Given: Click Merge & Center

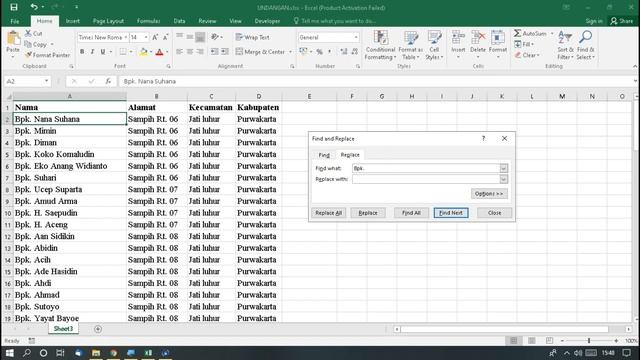Looking at the screenshot, I should (260, 52).
